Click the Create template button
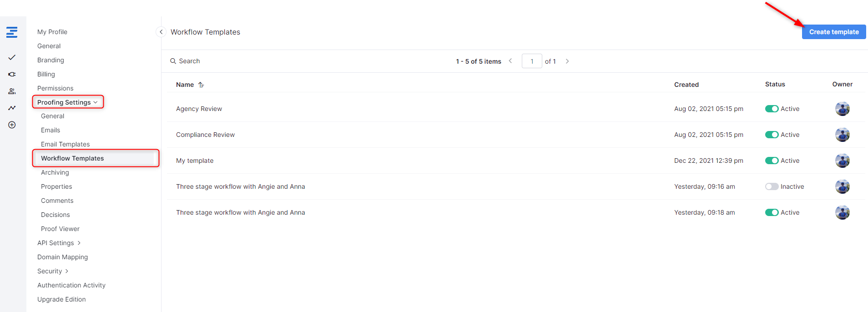This screenshot has height=312, width=868. click(x=834, y=32)
